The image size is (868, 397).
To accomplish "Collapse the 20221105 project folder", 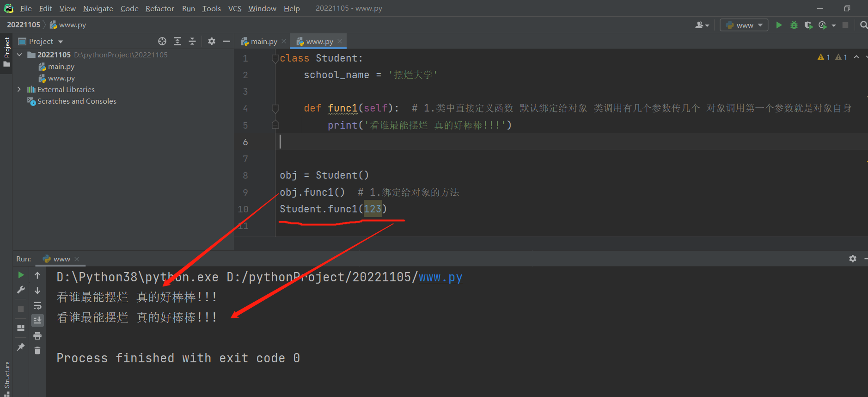I will click(19, 55).
